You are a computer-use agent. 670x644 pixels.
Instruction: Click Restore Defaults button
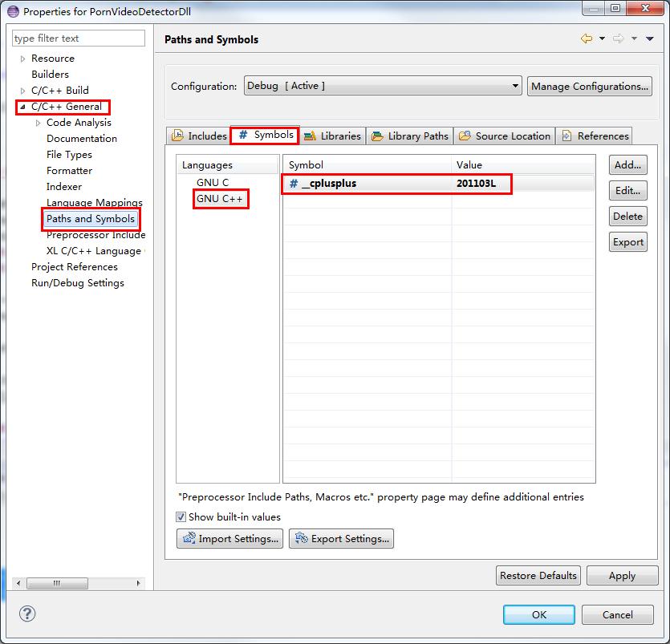pyautogui.click(x=538, y=575)
